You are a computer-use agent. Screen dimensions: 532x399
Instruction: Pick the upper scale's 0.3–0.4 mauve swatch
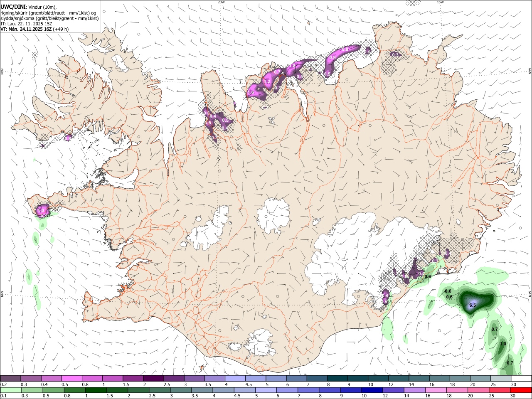(31, 378)
